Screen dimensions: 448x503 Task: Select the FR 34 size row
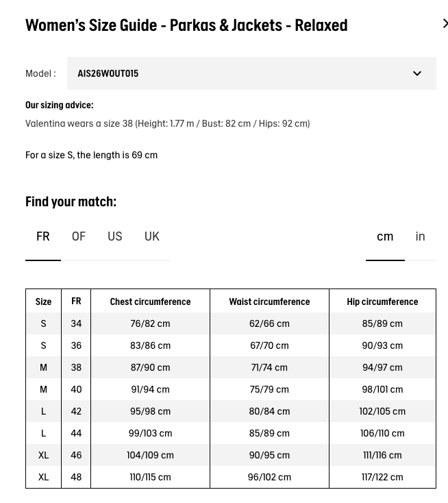(x=231, y=323)
